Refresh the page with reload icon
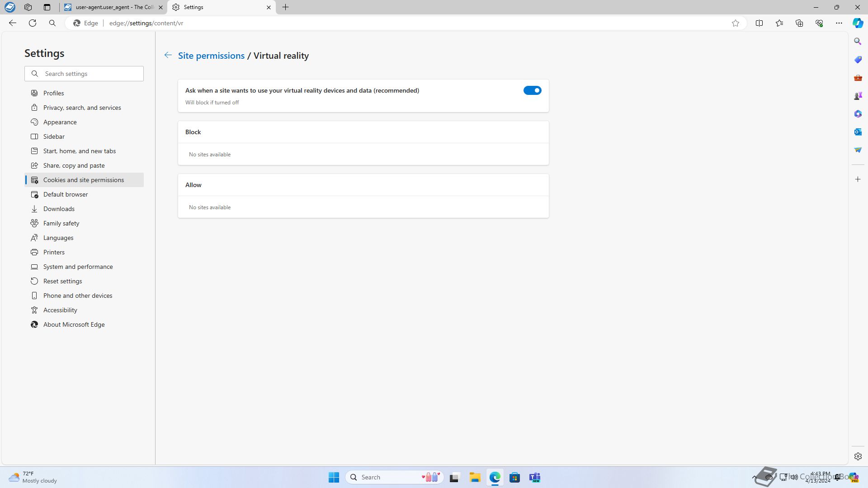 33,23
